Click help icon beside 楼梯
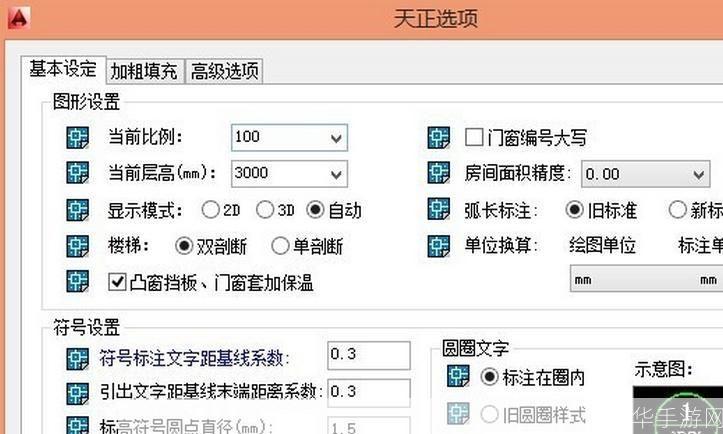The width and height of the screenshot is (723, 434). (77, 246)
